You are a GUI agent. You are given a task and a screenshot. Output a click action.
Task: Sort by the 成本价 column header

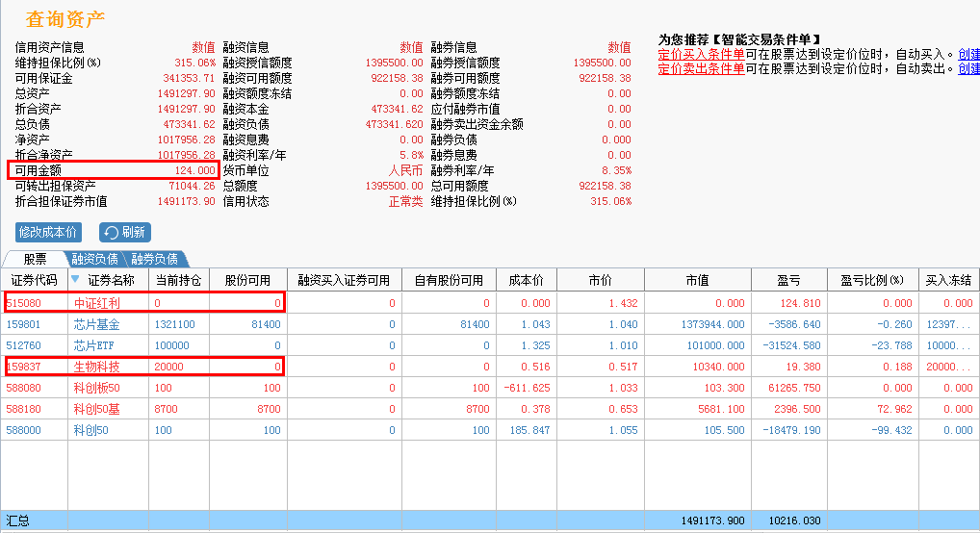(527, 280)
